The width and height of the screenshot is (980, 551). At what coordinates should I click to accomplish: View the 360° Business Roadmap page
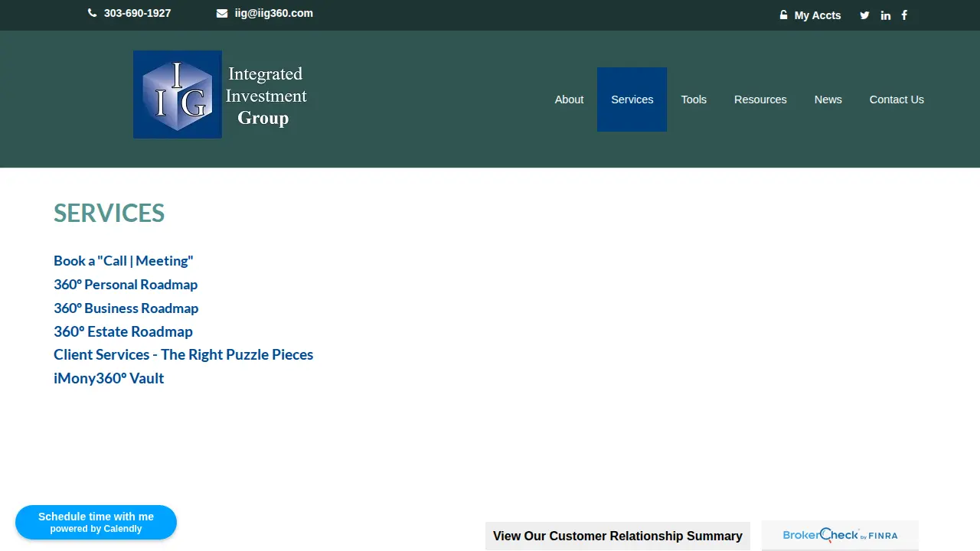click(126, 308)
